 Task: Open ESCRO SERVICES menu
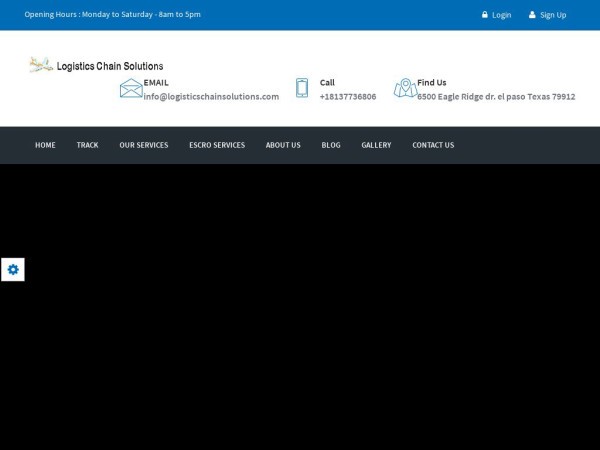(x=217, y=145)
